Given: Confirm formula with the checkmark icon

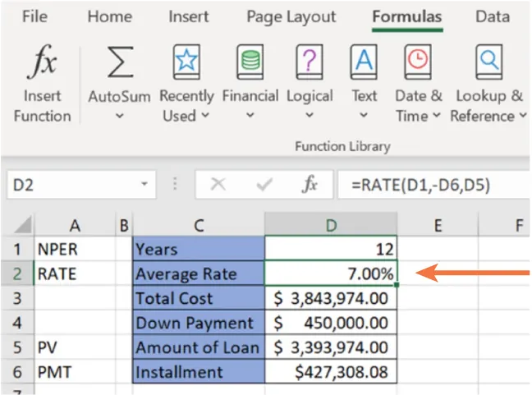Looking at the screenshot, I should tap(264, 185).
